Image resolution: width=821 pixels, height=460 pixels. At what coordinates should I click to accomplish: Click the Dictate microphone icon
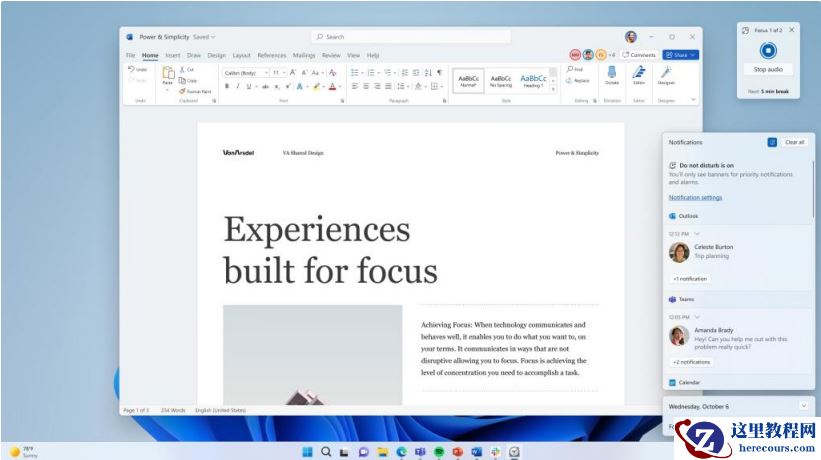coord(611,73)
